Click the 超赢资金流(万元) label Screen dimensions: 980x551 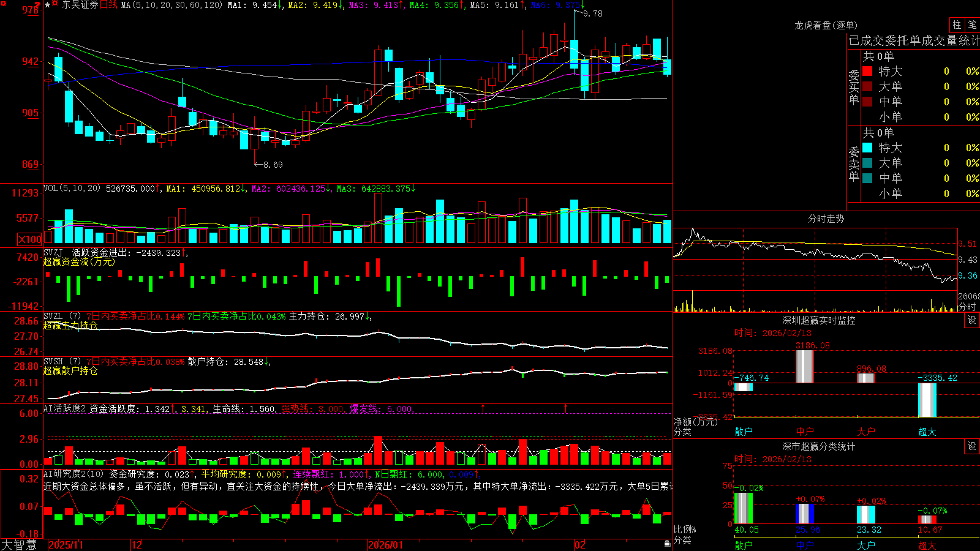(79, 261)
